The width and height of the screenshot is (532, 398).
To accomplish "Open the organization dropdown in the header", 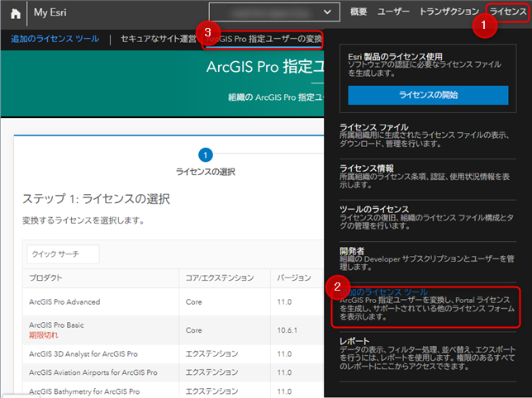I will point(274,12).
